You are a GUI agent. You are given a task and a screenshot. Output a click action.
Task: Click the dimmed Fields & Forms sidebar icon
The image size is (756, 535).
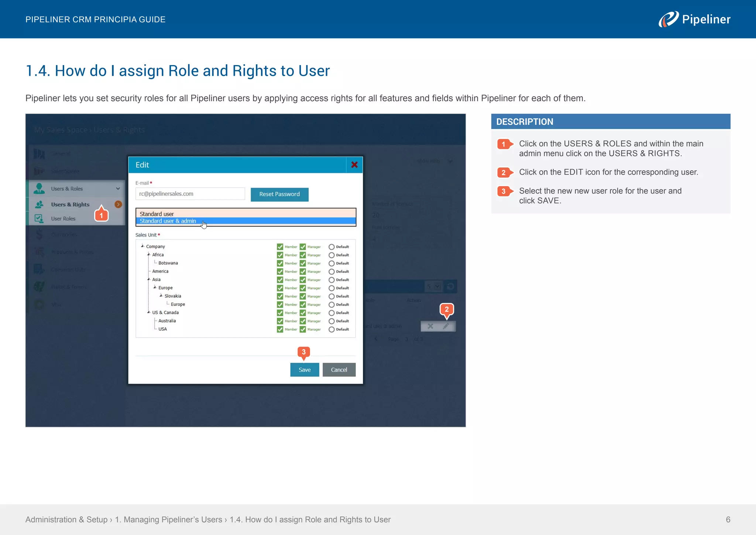pyautogui.click(x=39, y=287)
